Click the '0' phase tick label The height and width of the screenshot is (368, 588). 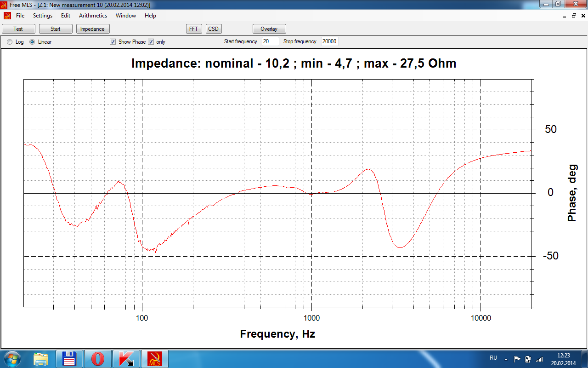click(x=551, y=193)
